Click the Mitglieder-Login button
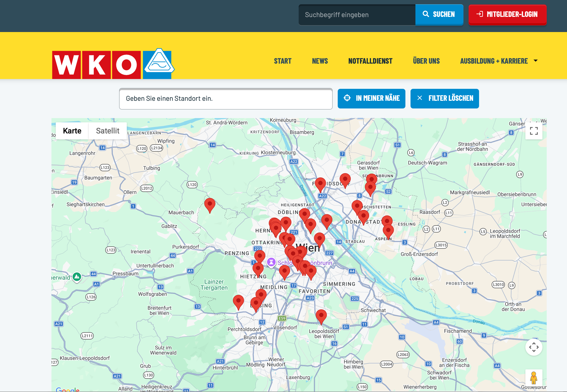Image resolution: width=567 pixels, height=392 pixels. [507, 15]
